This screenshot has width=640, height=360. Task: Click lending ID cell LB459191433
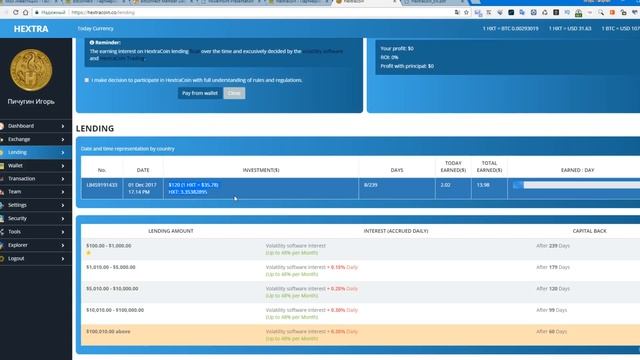(102, 185)
